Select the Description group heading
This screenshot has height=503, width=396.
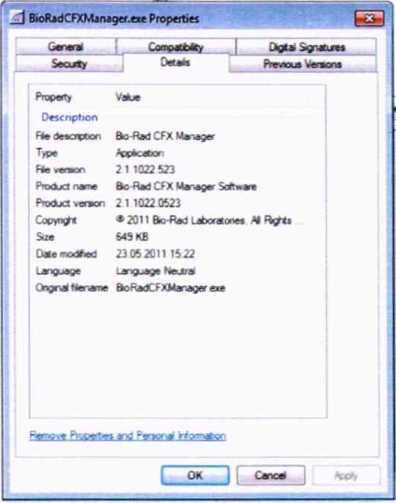pyautogui.click(x=69, y=117)
